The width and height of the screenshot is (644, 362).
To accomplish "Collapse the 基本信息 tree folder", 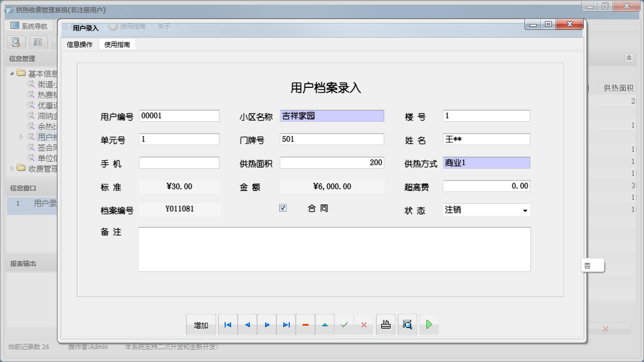I will pyautogui.click(x=12, y=74).
